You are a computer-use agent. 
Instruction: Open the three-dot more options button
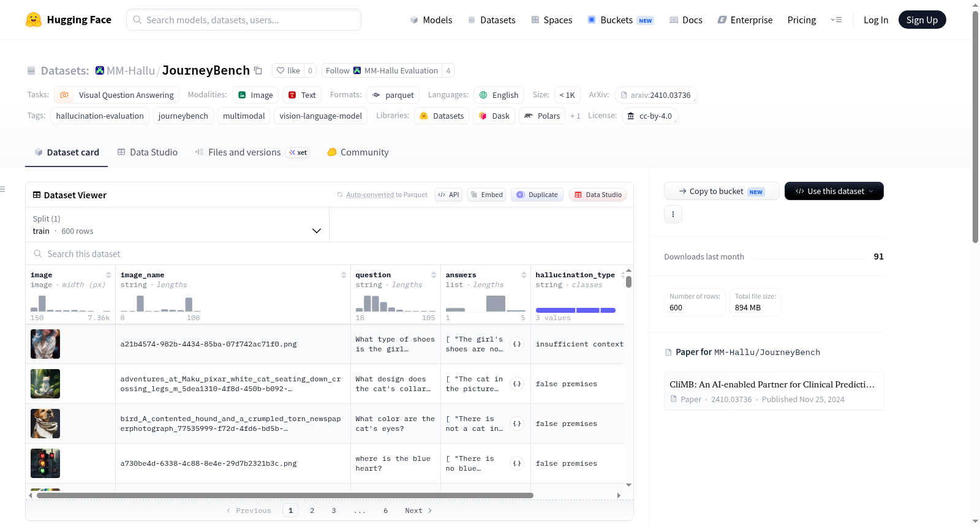point(673,214)
